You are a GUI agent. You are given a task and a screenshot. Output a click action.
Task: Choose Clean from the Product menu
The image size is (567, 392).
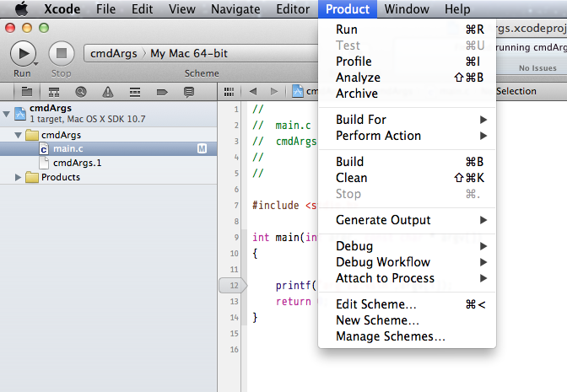pos(407,178)
